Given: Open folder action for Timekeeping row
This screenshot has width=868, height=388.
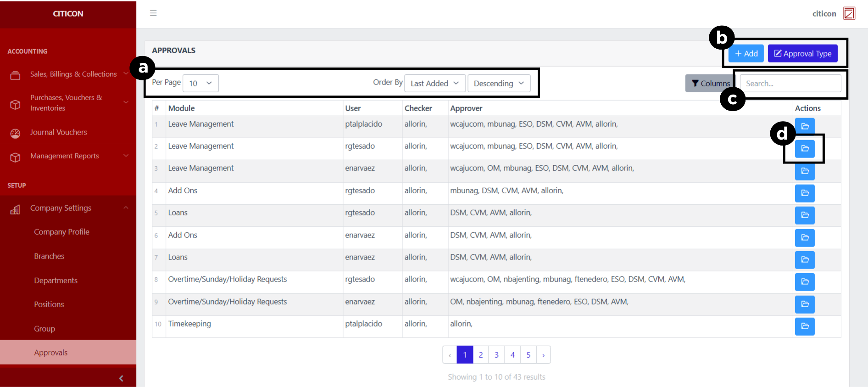Looking at the screenshot, I should pos(804,326).
